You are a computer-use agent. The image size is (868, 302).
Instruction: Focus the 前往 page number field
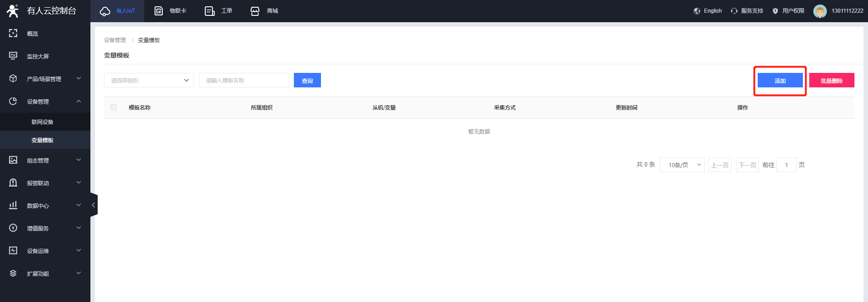click(787, 165)
